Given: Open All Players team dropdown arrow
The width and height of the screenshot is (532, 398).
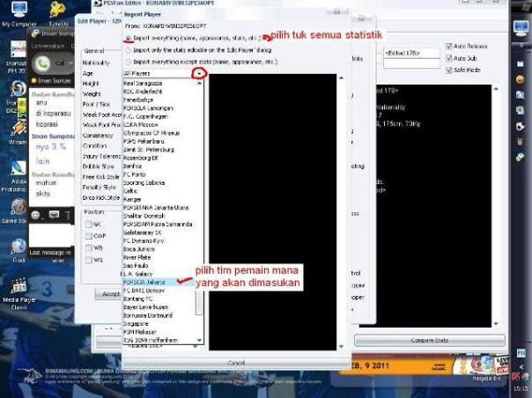Looking at the screenshot, I should click(199, 73).
